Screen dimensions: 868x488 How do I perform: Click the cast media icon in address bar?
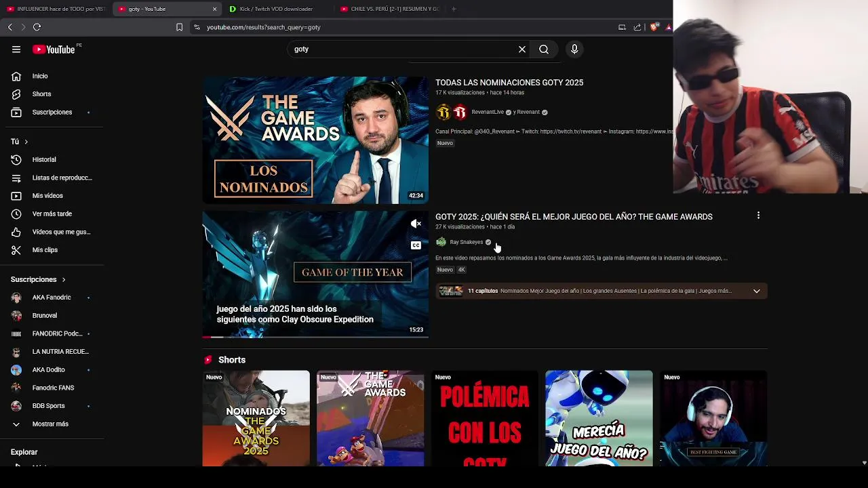[622, 27]
